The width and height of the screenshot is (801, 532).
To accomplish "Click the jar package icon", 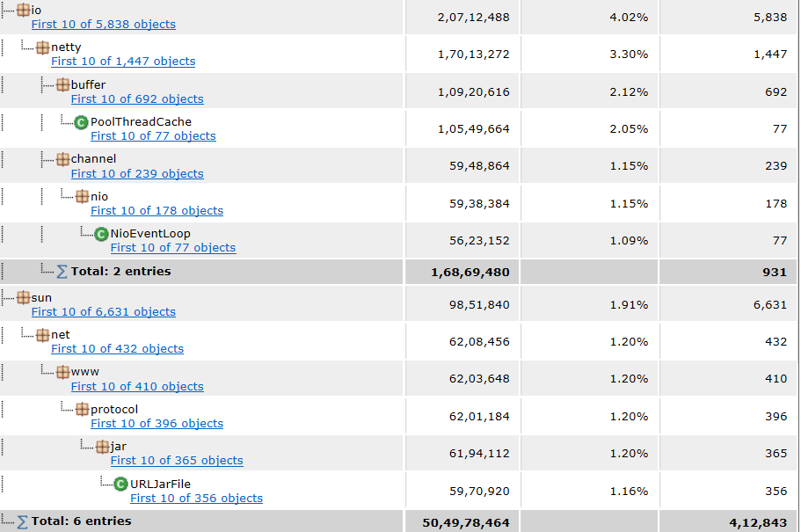I will [x=102, y=447].
